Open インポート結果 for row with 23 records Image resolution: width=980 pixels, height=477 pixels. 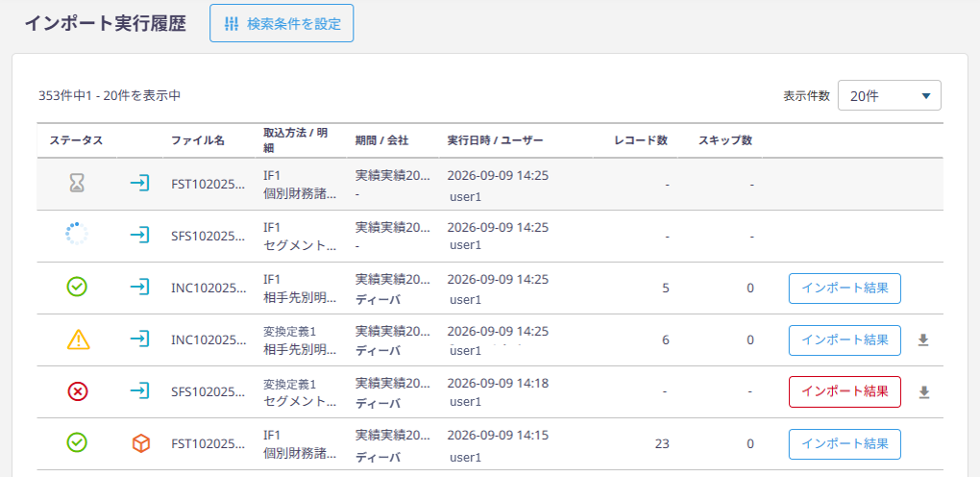(x=845, y=444)
